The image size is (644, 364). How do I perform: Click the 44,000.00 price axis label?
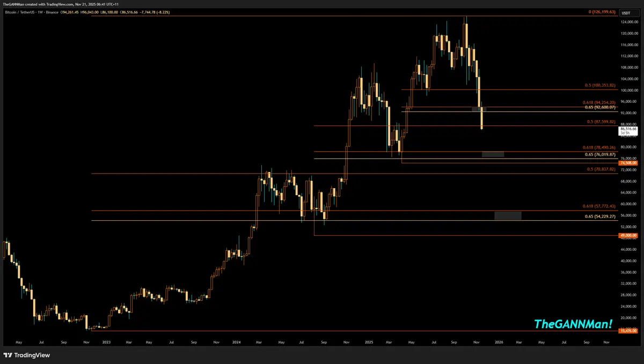(628, 250)
